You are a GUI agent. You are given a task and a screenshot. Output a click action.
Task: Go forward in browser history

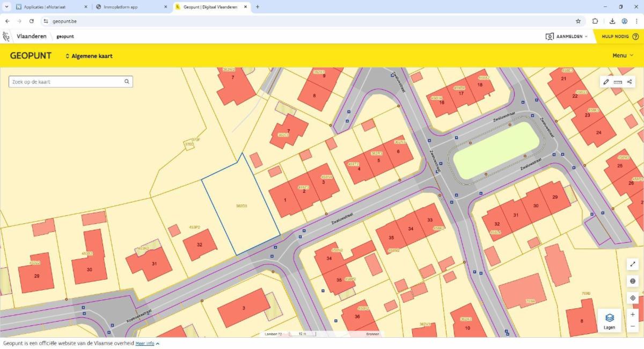pyautogui.click(x=19, y=21)
